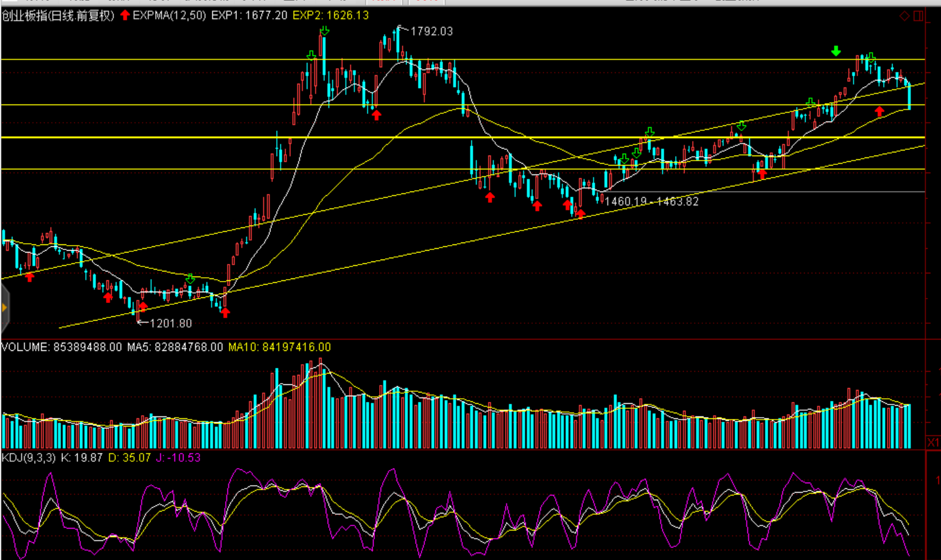Click the 1792.03 high price marker

431,31
